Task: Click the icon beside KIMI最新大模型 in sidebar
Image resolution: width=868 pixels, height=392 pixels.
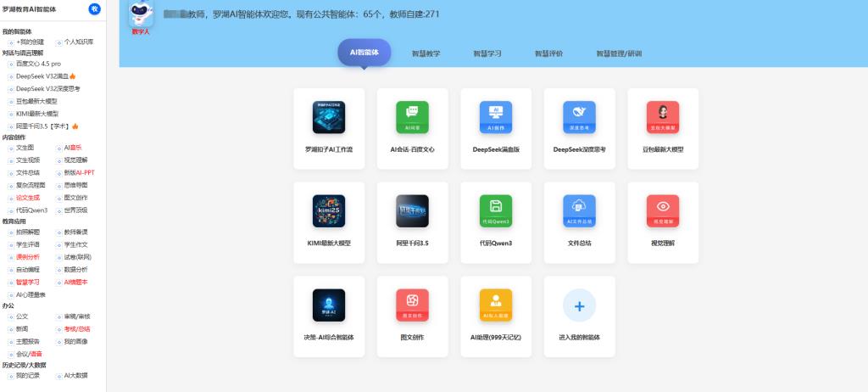Action: point(11,115)
